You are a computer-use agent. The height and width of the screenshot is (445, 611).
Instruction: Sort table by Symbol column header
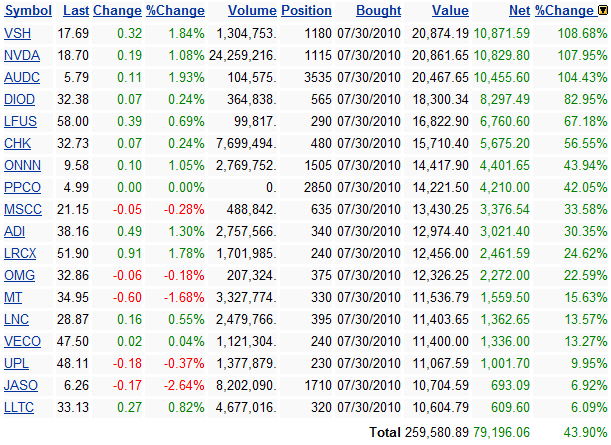pos(28,11)
